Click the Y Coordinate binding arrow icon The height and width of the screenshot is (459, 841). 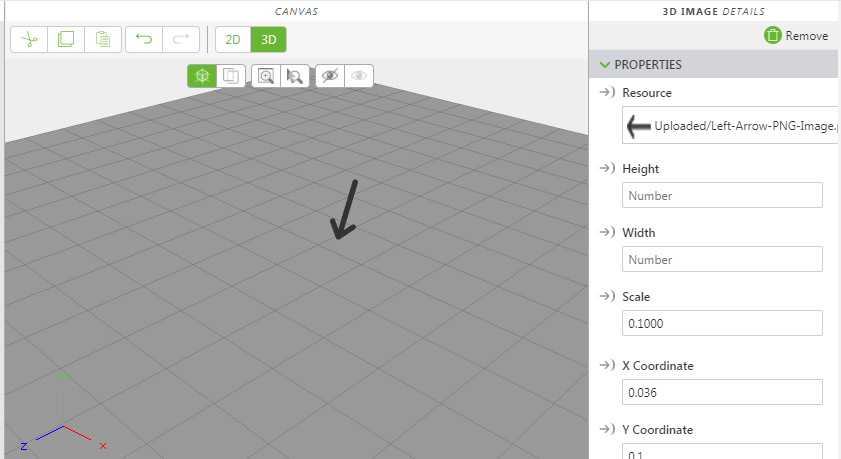pos(607,429)
